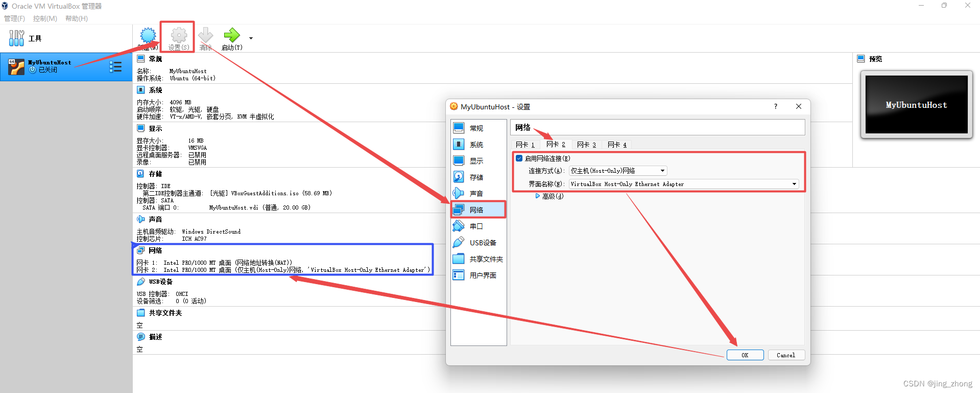Screen dimensions: 980x393
Task: Select 网络 in the settings dialog sidebar
Action: pyautogui.click(x=479, y=210)
